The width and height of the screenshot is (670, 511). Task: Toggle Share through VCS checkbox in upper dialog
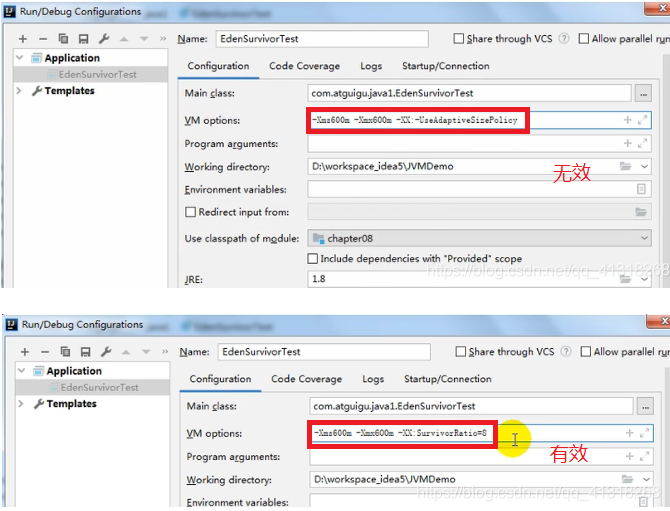[458, 38]
